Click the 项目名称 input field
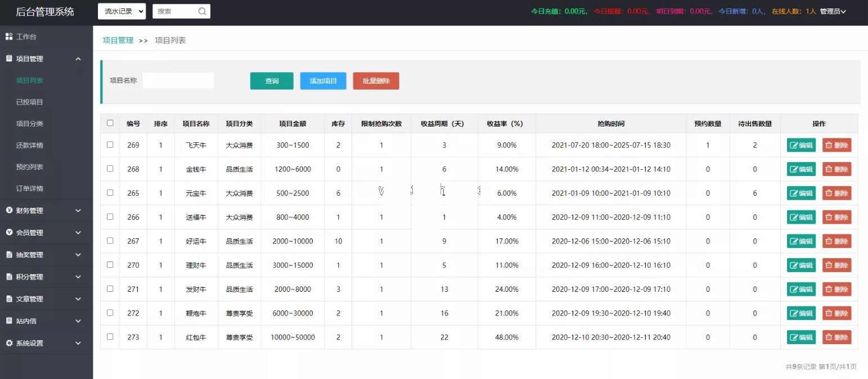This screenshot has height=379, width=868. [178, 80]
